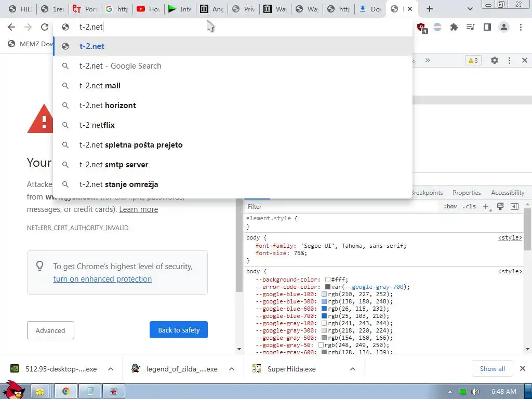Expand options for SuperHilda.exe download
Viewport: 532px width, 399px height.
tap(353, 369)
